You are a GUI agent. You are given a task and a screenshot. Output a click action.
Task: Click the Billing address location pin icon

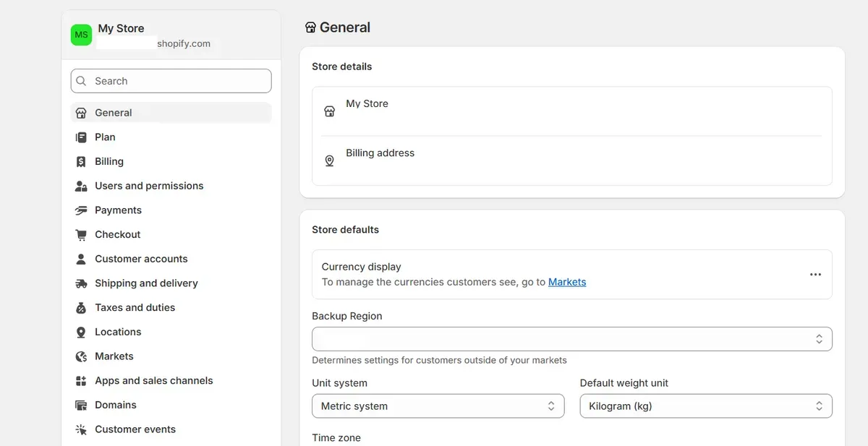(329, 160)
